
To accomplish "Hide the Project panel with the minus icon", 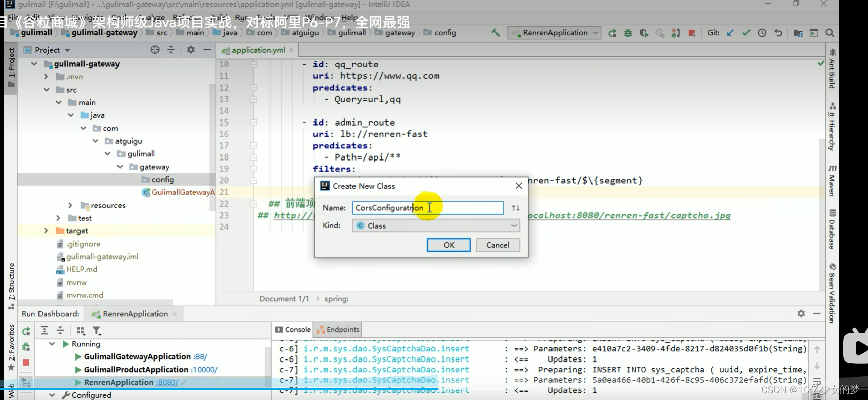I will 207,49.
